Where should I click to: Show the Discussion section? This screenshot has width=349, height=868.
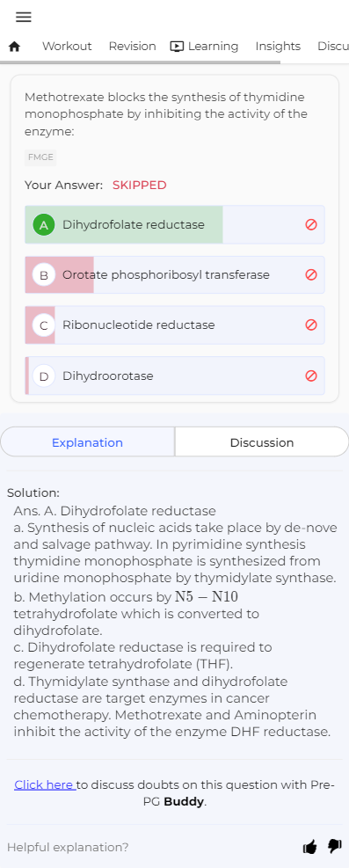pos(262,442)
